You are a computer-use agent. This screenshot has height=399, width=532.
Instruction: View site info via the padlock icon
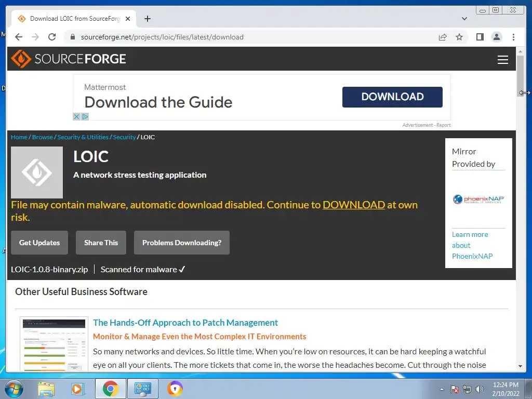(x=73, y=37)
